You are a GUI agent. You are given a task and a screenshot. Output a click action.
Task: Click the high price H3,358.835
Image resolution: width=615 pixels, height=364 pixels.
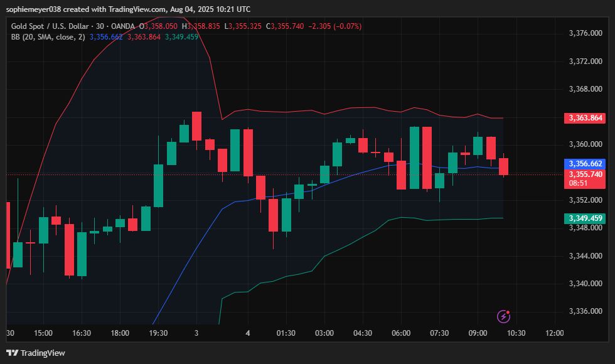pos(201,26)
